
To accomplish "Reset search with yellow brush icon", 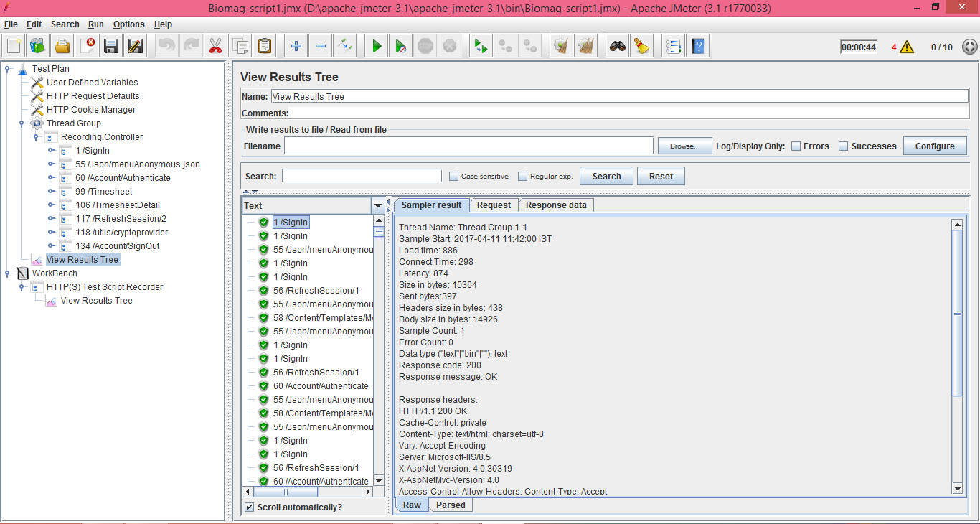I will [x=641, y=47].
